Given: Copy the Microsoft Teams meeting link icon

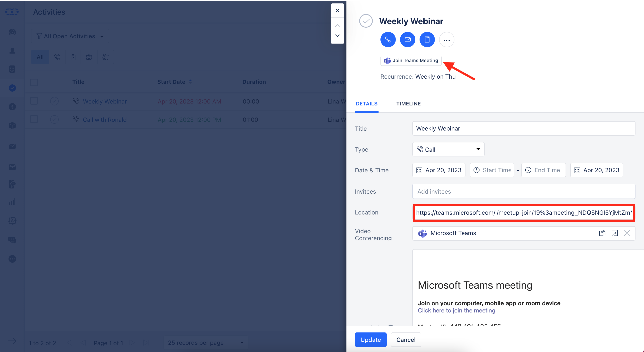Looking at the screenshot, I should tap(602, 233).
